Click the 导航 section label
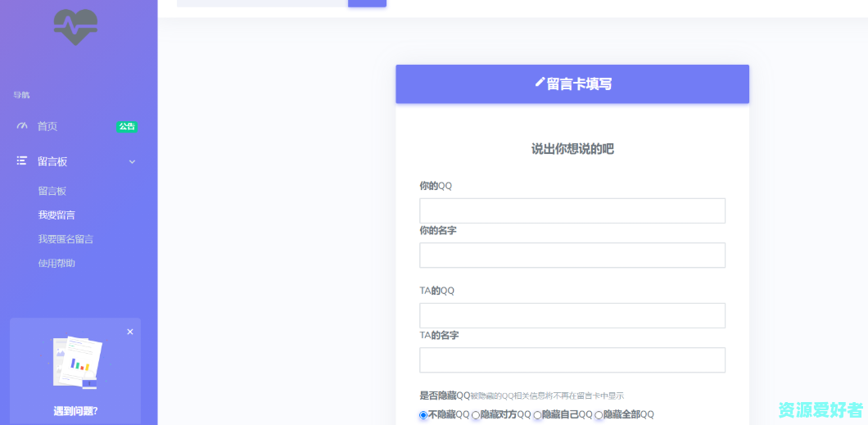The width and height of the screenshot is (868, 425). [21, 95]
